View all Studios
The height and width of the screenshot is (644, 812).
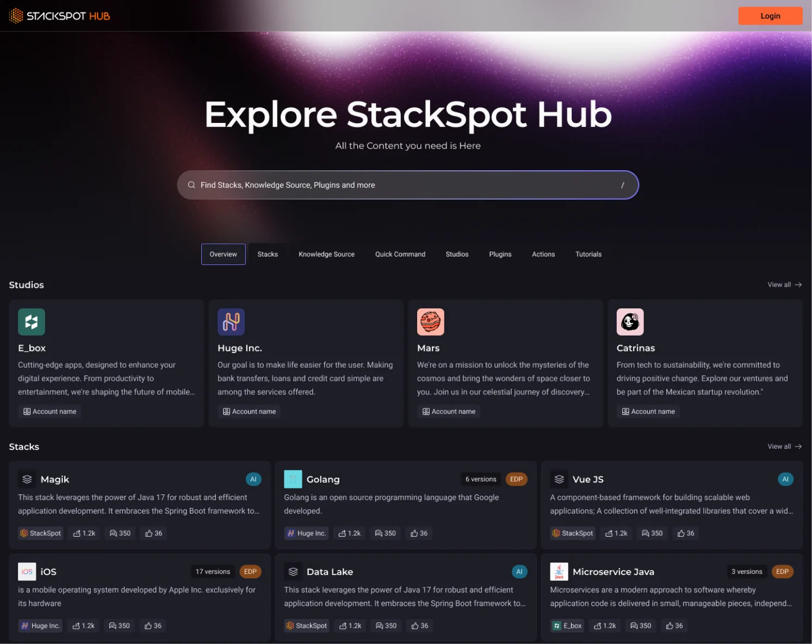[x=784, y=284]
